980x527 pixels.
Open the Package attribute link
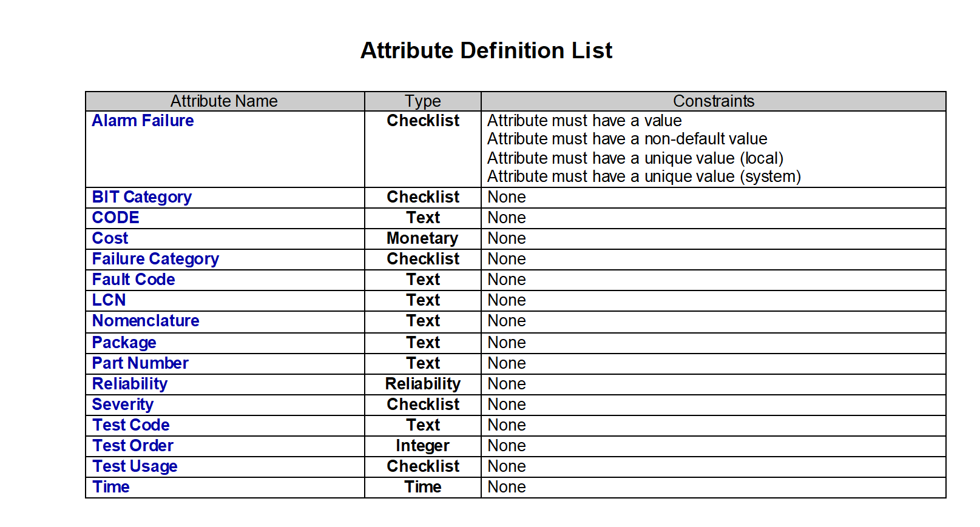click(x=124, y=343)
